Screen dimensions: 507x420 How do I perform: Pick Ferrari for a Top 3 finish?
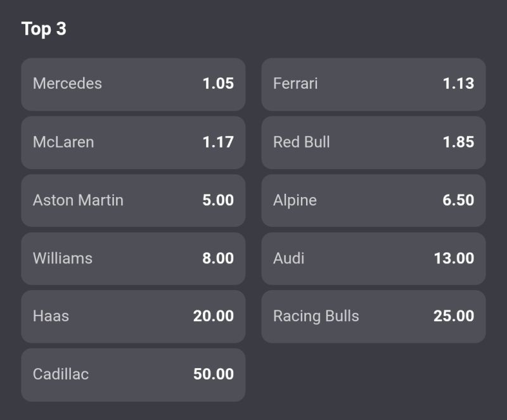(x=373, y=84)
